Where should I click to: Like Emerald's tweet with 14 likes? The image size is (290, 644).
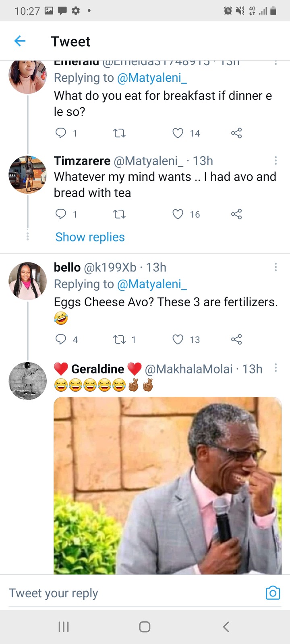coord(178,133)
